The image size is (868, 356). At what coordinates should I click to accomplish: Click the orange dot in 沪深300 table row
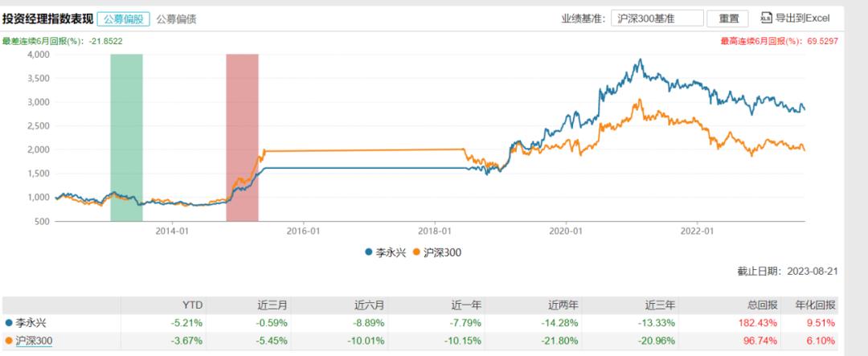click(9, 341)
